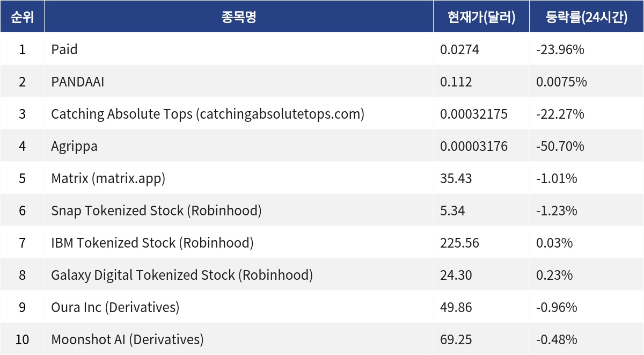
Task: Click the change rate -22.27%
Action: [560, 114]
